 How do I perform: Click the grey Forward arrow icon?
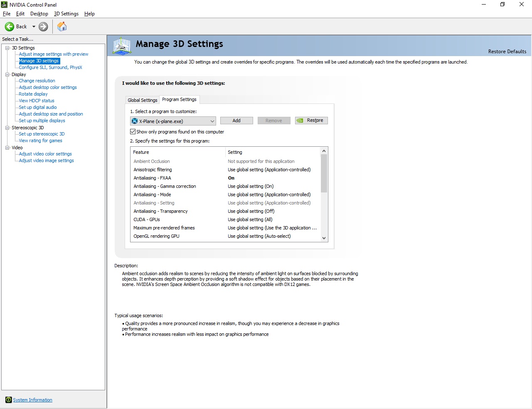[43, 27]
